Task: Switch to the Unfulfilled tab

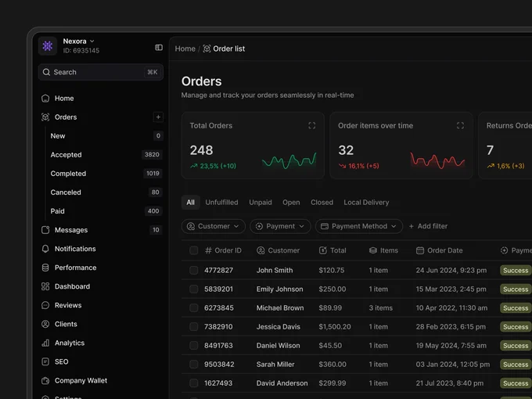Action: tap(221, 203)
